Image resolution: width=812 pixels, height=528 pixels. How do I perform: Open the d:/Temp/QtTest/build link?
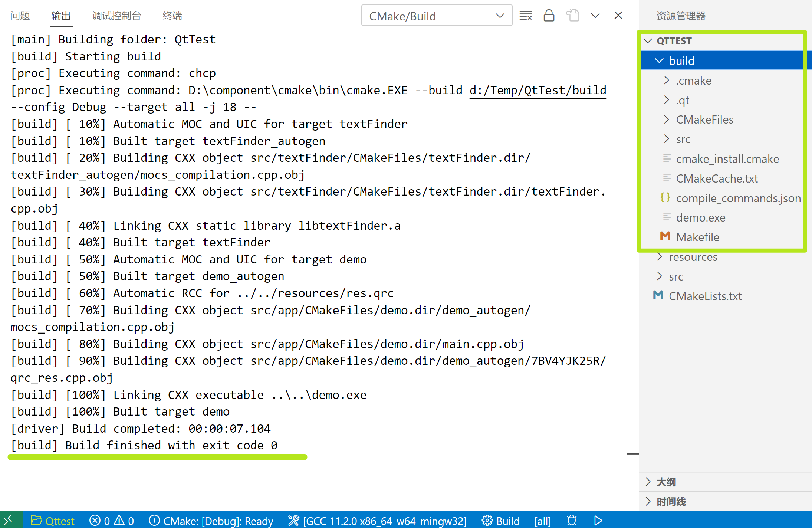coord(538,90)
